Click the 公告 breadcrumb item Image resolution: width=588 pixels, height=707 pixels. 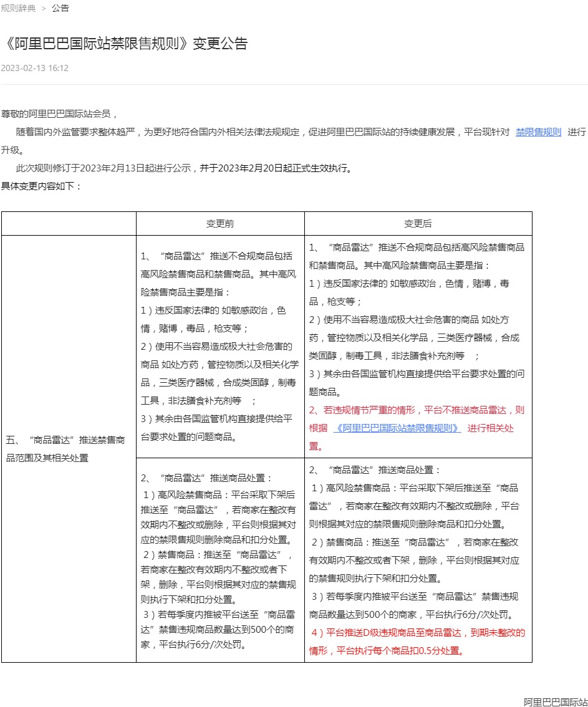click(60, 8)
